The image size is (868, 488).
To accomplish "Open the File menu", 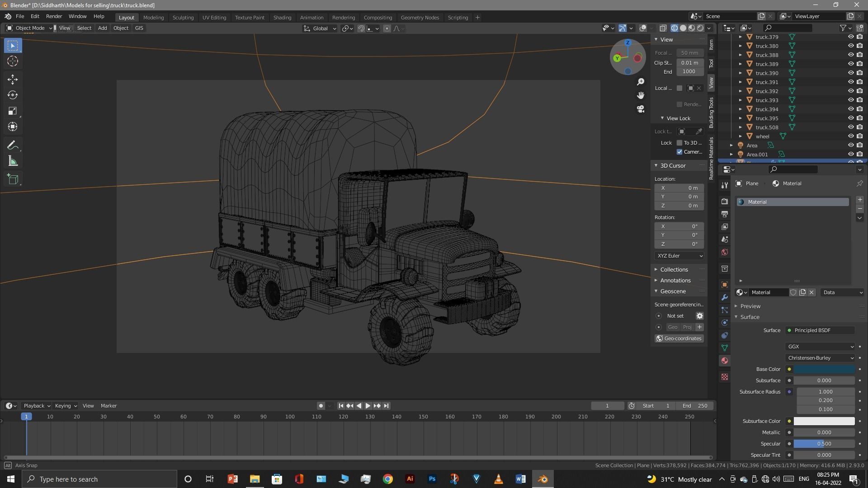I will click(20, 16).
